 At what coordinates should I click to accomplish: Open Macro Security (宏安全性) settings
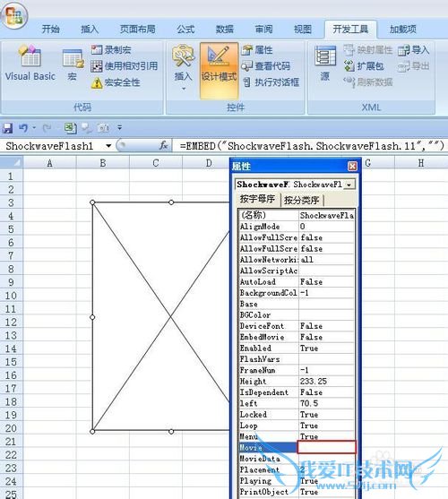pos(116,82)
